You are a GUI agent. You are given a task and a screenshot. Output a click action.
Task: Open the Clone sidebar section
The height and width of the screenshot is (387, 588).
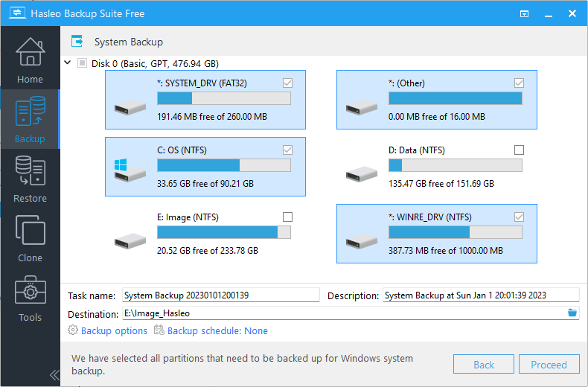[x=30, y=238]
